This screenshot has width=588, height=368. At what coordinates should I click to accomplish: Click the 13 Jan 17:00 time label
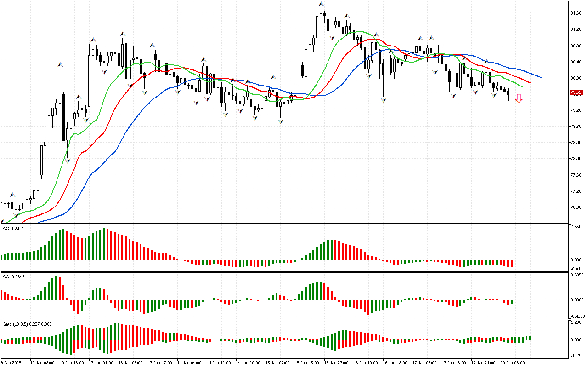[x=160, y=362]
